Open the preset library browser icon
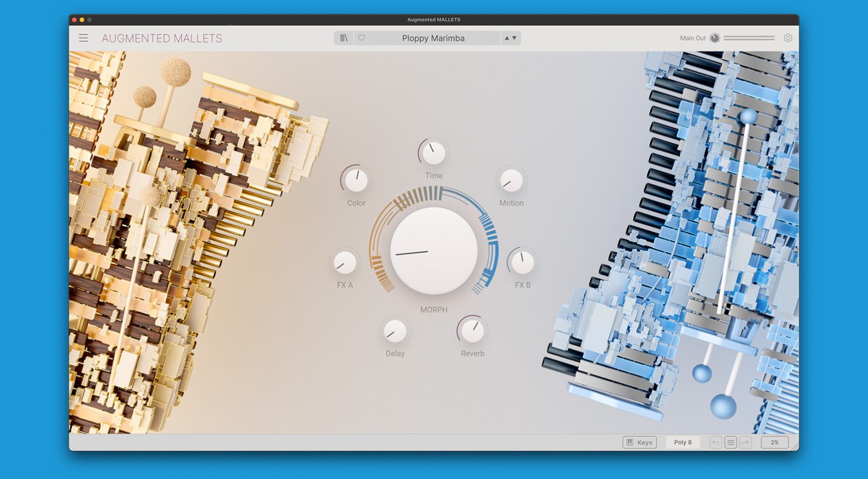868x479 pixels. click(344, 38)
